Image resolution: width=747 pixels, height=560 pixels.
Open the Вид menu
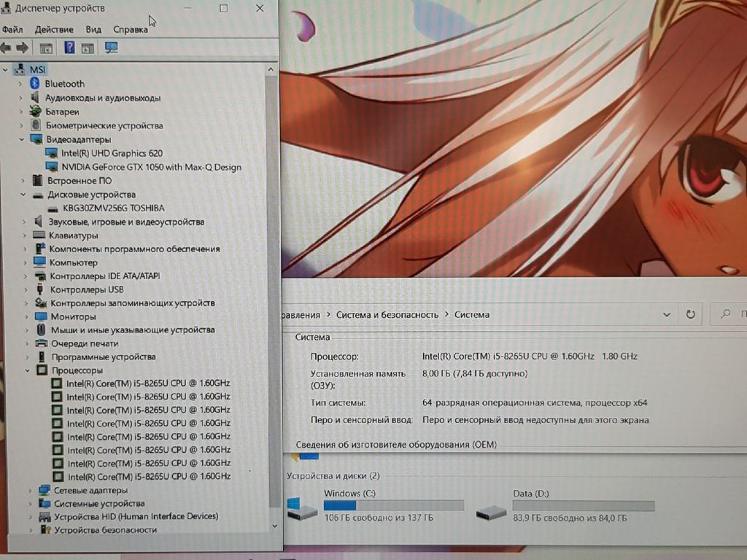click(x=93, y=30)
